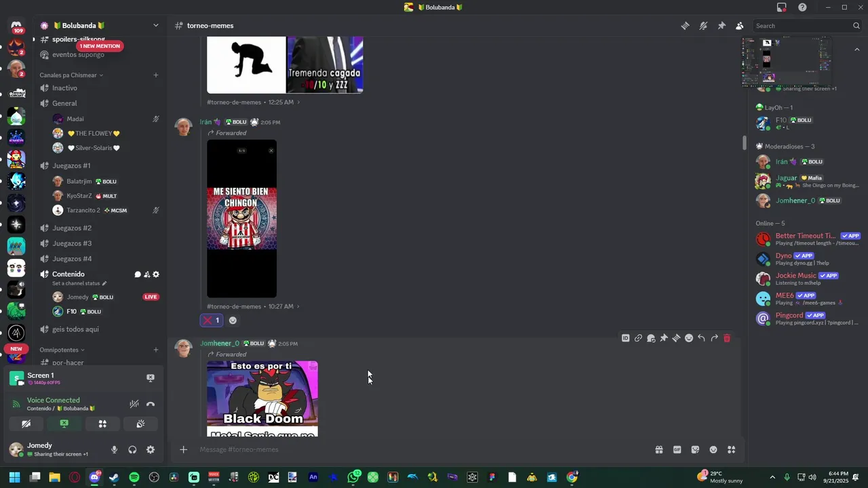Reply to Jomhener_0 message arrow icon

[701, 338]
